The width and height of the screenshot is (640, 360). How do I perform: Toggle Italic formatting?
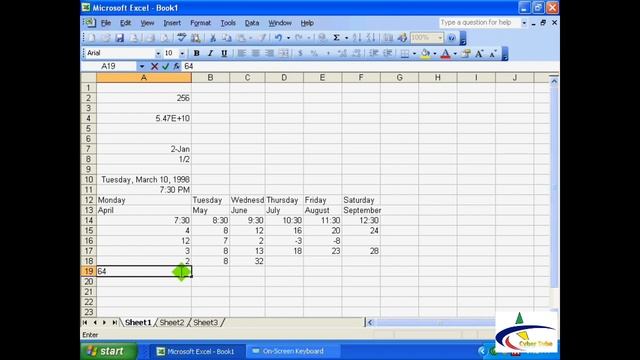tap(210, 53)
